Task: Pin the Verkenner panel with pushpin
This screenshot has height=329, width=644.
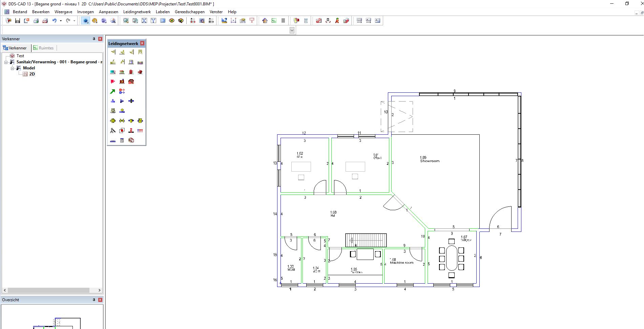Action: 94,39
